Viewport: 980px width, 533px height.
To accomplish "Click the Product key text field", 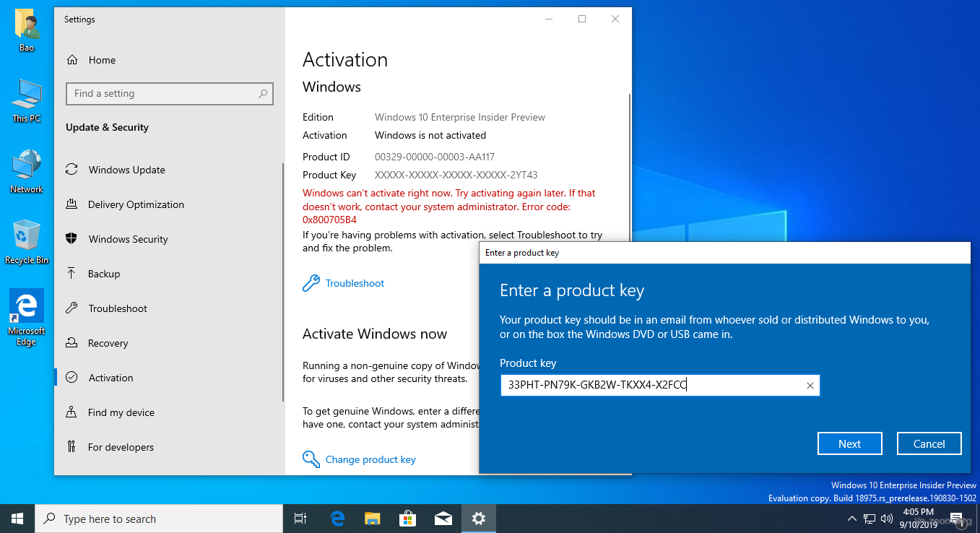I will point(659,386).
